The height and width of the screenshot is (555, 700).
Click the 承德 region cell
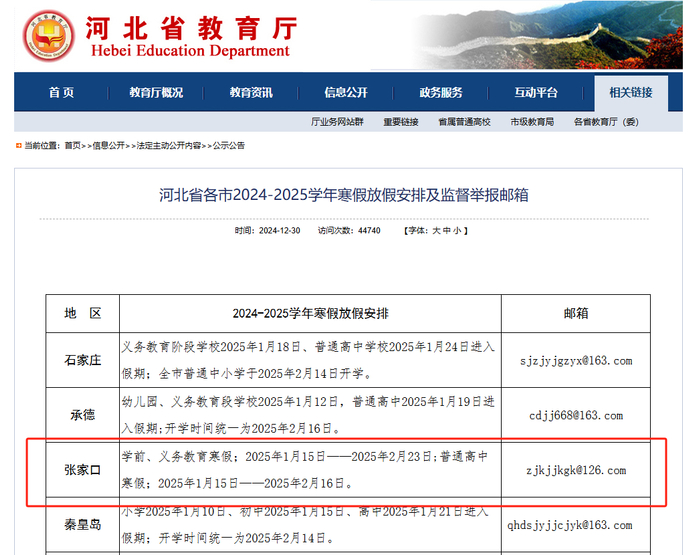point(83,415)
